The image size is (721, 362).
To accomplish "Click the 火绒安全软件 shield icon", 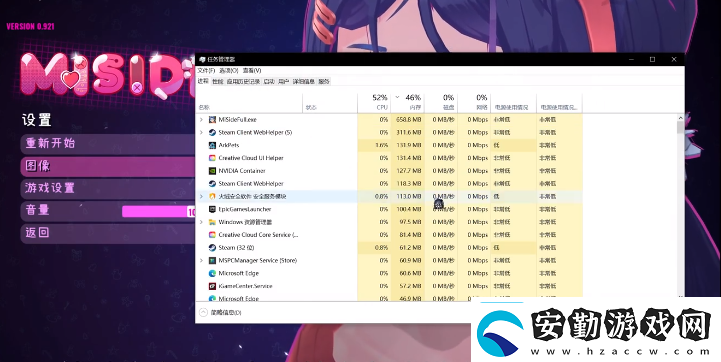I will pyautogui.click(x=212, y=196).
